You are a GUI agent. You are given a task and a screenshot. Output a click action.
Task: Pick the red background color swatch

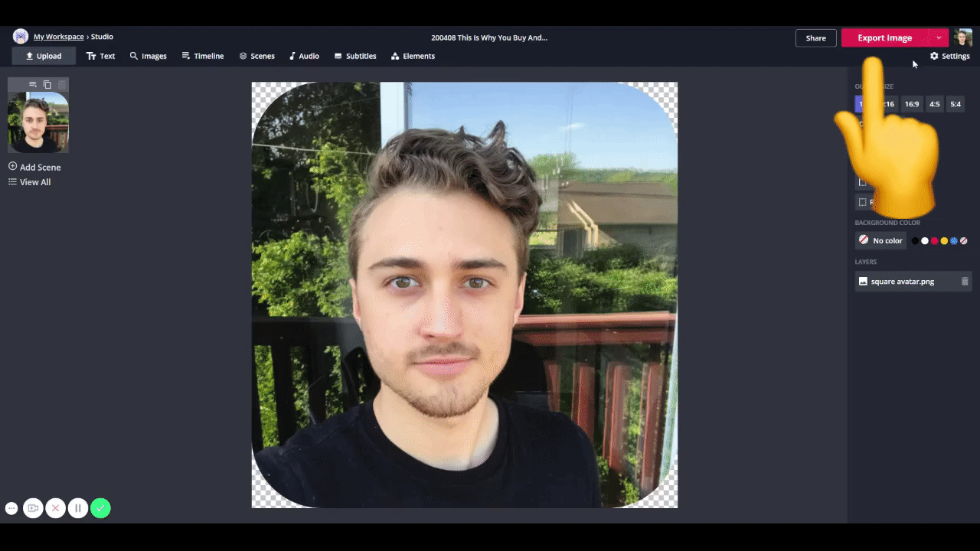click(x=934, y=241)
